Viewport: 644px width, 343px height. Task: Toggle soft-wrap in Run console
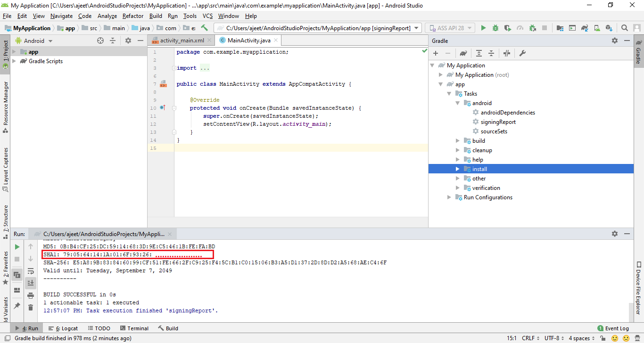tap(31, 271)
